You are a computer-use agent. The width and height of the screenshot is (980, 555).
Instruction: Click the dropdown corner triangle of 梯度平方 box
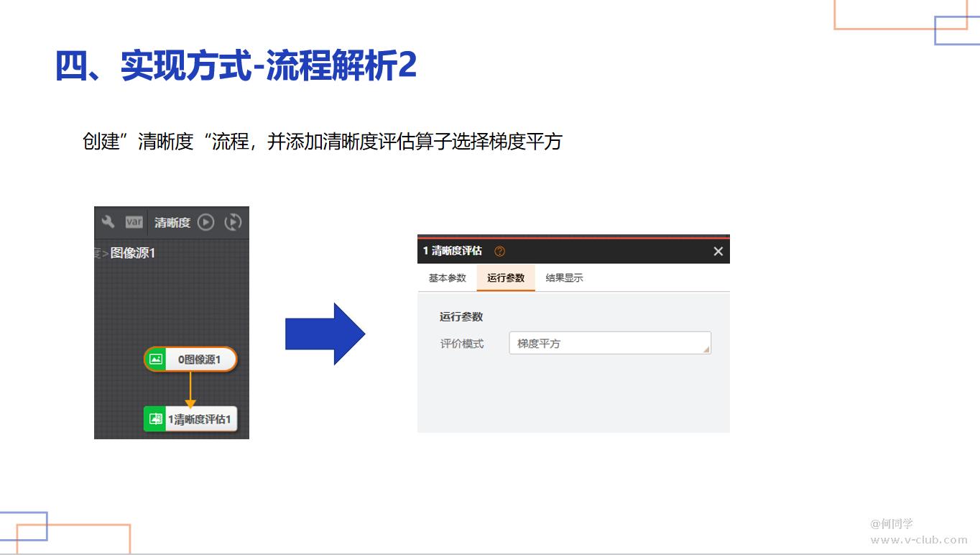tap(706, 349)
